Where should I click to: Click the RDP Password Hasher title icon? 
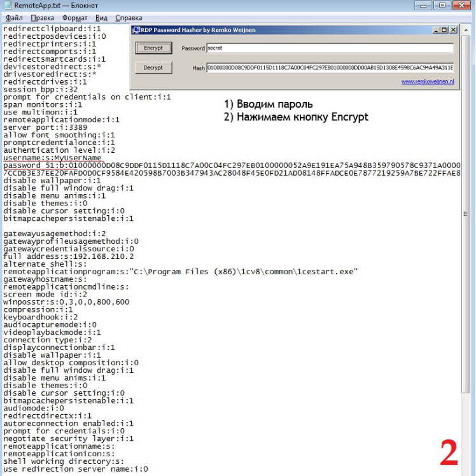(135, 30)
